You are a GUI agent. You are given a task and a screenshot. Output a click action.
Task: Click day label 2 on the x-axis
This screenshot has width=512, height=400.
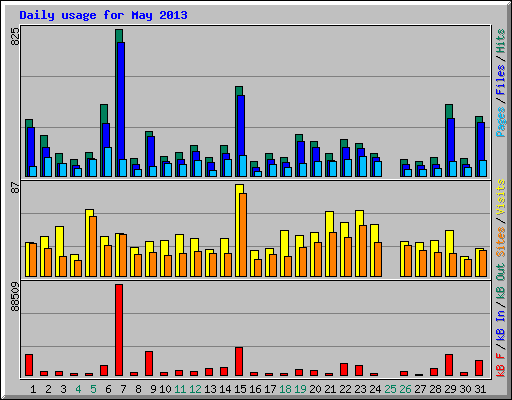click(48, 389)
